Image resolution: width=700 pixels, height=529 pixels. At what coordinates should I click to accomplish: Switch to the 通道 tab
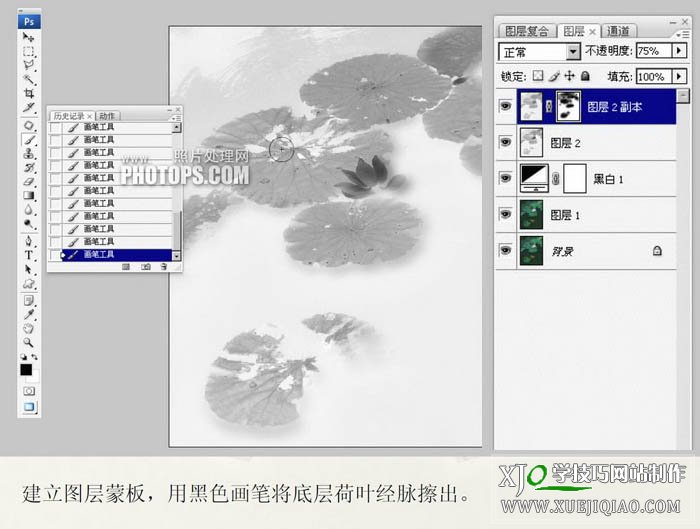click(x=618, y=31)
